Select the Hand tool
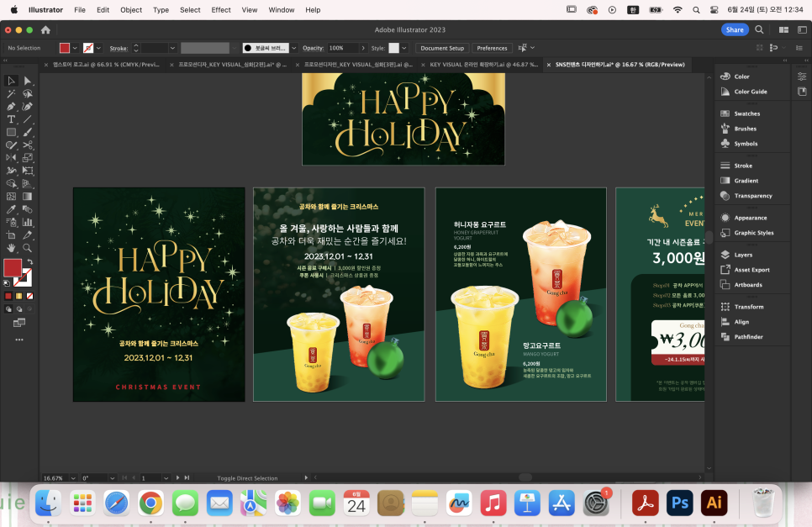This screenshot has height=527, width=812. coord(11,249)
